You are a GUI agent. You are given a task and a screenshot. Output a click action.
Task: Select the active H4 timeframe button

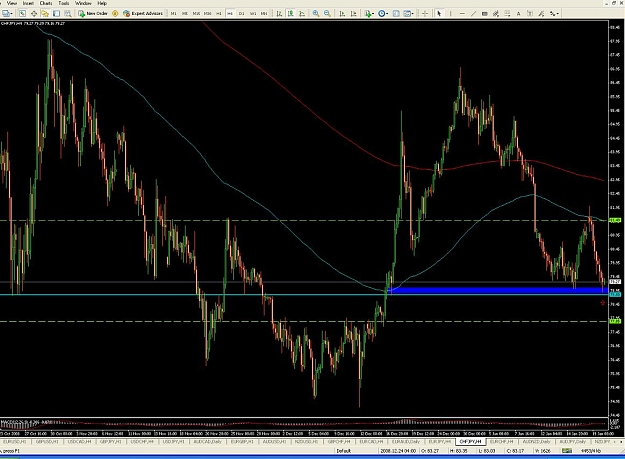point(230,14)
